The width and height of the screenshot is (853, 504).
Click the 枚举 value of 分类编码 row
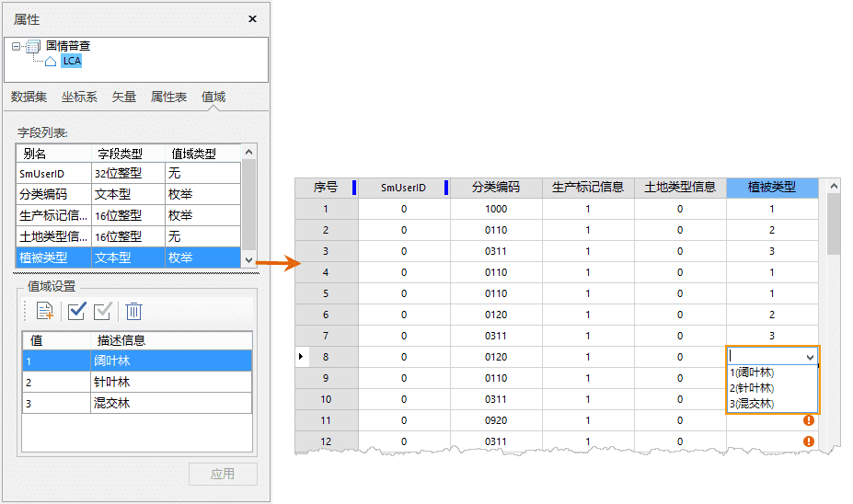(x=203, y=195)
